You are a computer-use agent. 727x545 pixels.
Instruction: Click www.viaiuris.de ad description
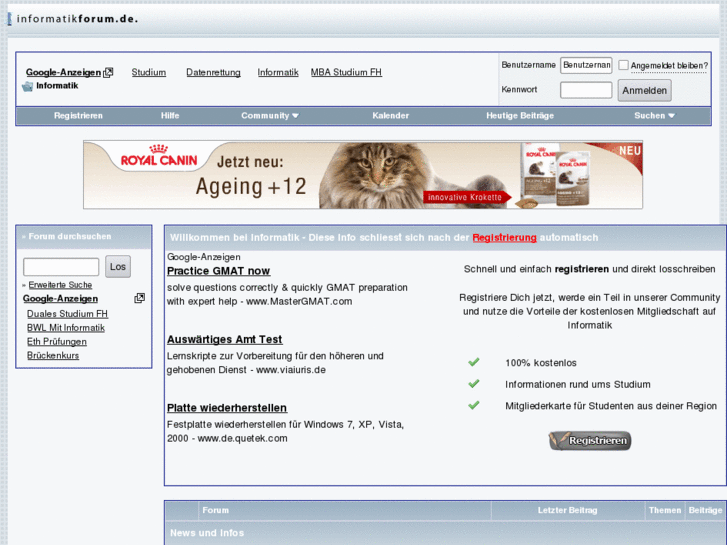[x=275, y=363]
